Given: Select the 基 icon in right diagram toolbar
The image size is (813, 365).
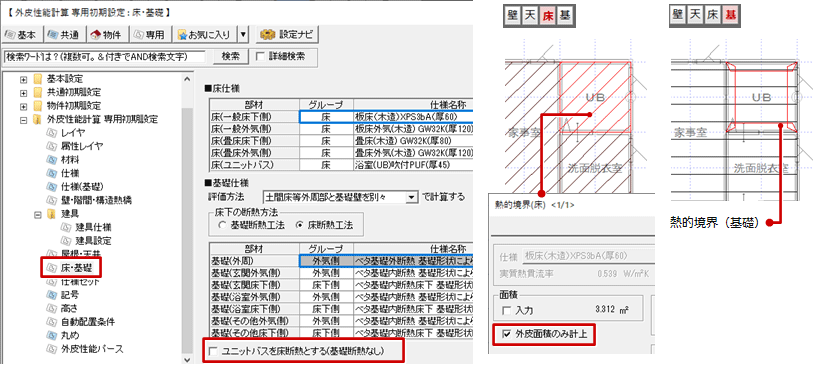Looking at the screenshot, I should pos(731,17).
